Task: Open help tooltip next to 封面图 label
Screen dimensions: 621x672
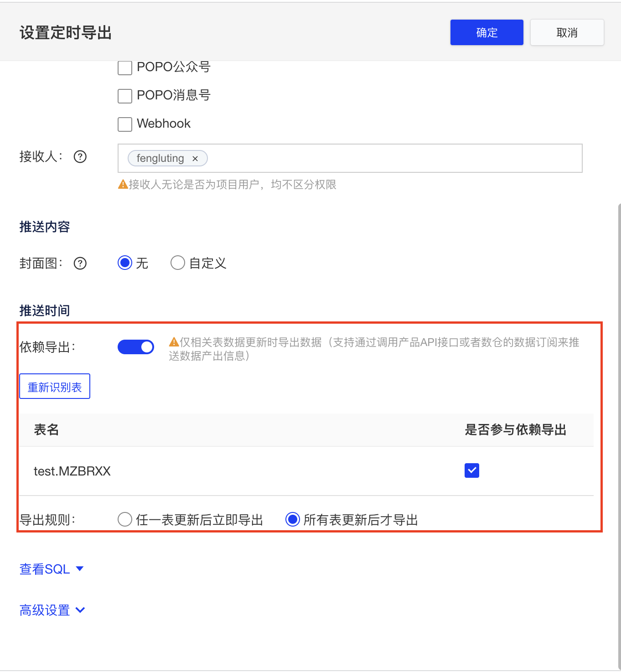Action: (80, 263)
